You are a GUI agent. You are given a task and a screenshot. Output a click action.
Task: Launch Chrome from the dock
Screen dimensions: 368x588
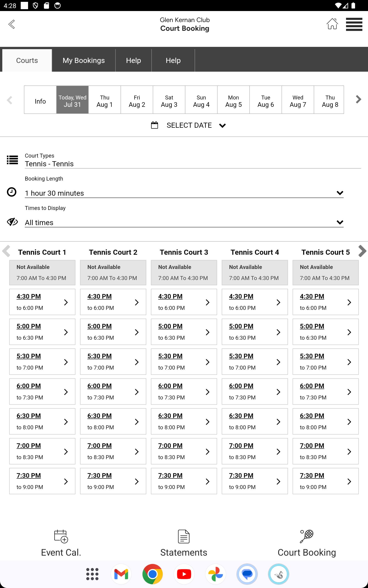[152, 574]
